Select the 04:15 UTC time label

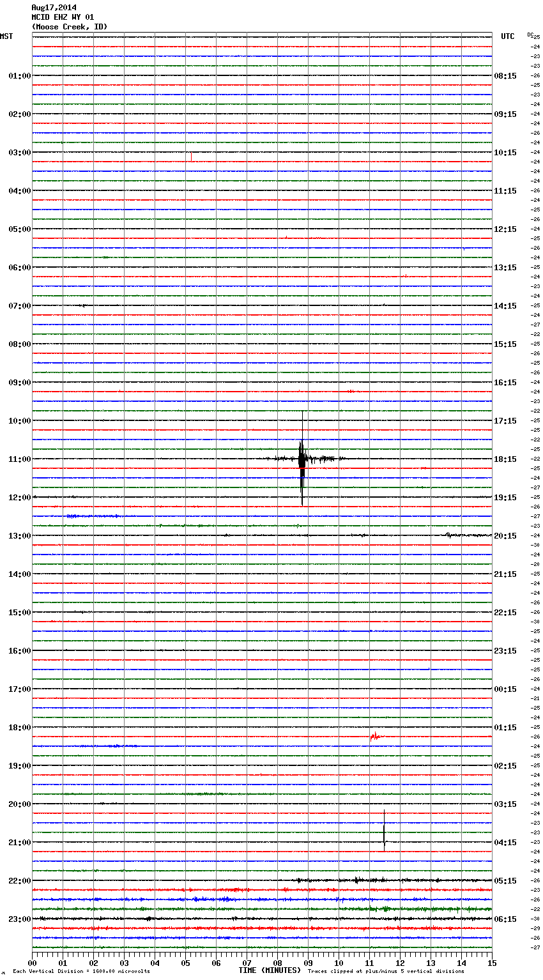click(505, 843)
